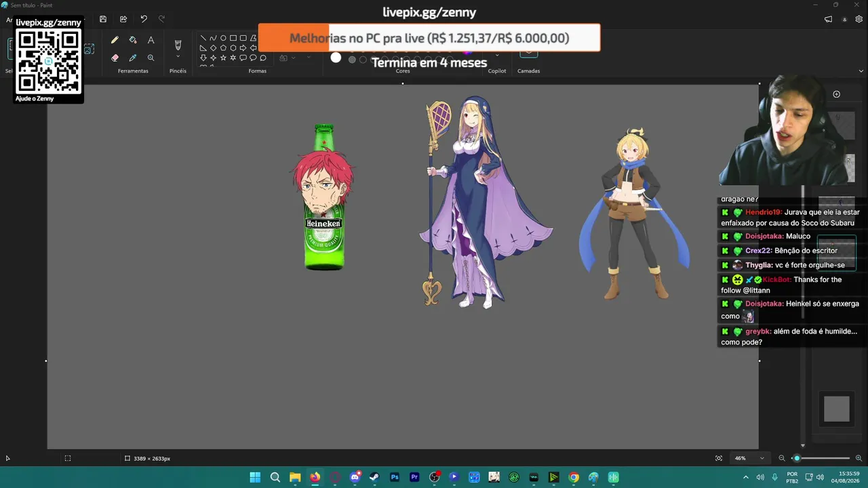The height and width of the screenshot is (488, 868).
Task: Select the Magnifier tool
Action: point(151,58)
